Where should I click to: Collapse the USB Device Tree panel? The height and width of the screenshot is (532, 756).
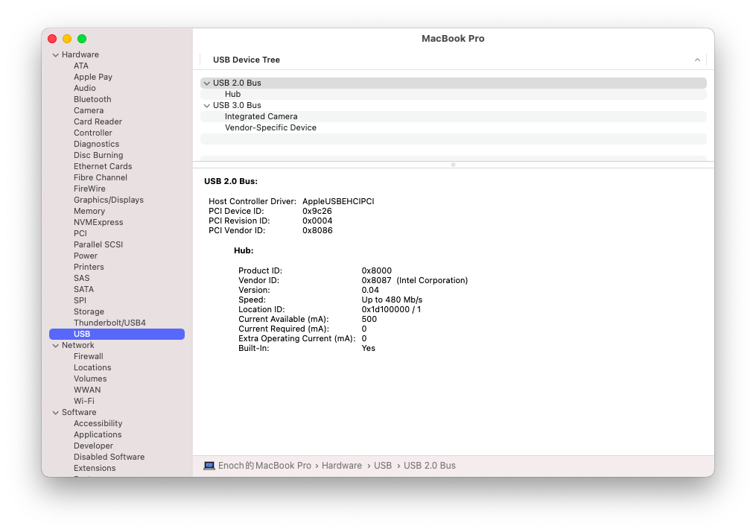click(697, 59)
